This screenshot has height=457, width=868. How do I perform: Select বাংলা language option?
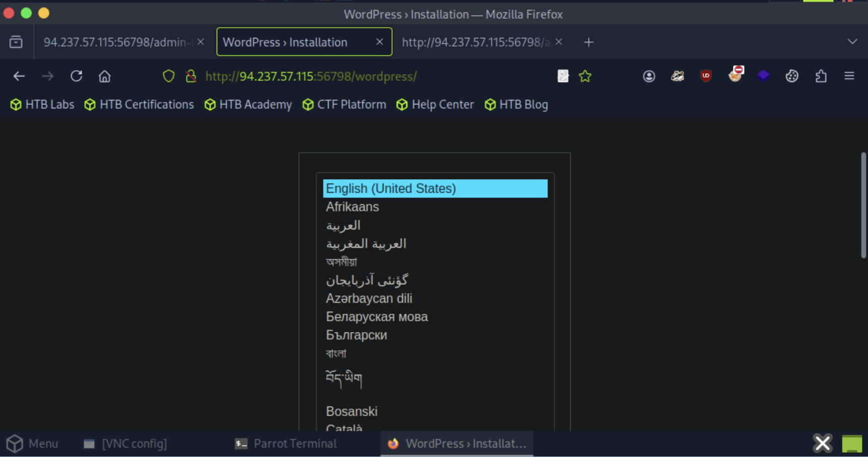(x=435, y=354)
